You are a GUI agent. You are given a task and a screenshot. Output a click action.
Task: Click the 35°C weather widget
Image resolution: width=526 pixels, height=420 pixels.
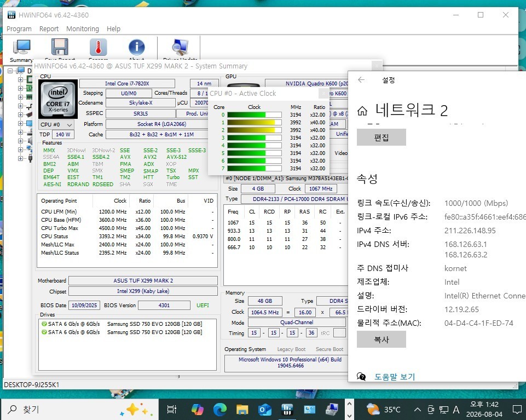384,409
